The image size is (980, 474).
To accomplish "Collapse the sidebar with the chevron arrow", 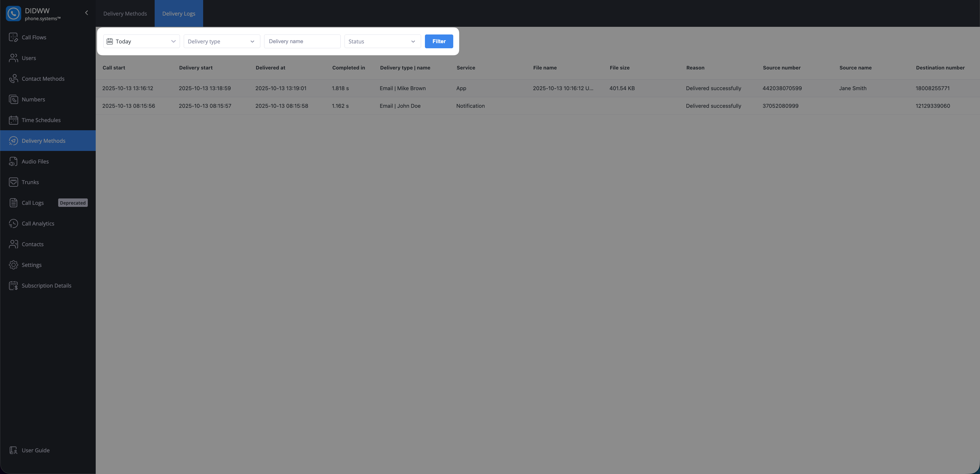I will click(87, 13).
